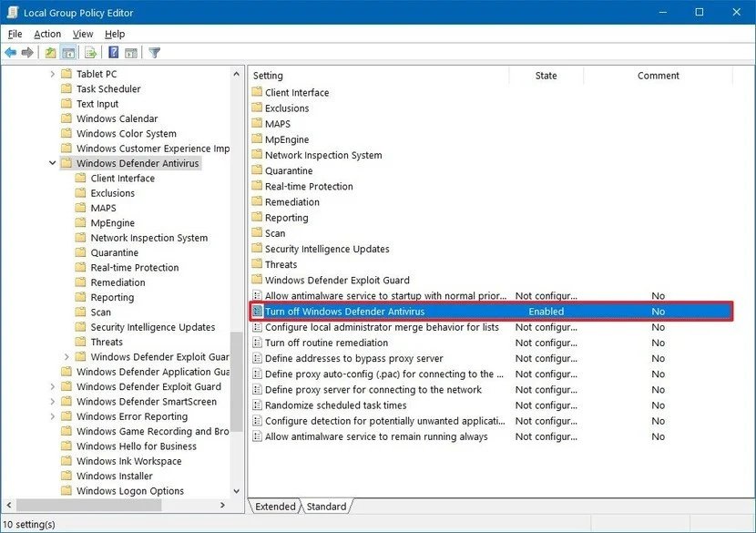Click the policy icon for Turn off routine remediation

[258, 343]
